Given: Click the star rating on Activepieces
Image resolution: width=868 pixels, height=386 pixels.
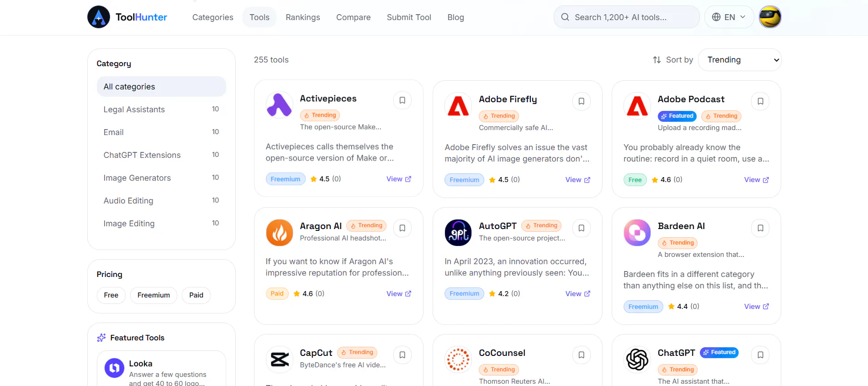Looking at the screenshot, I should [326, 179].
